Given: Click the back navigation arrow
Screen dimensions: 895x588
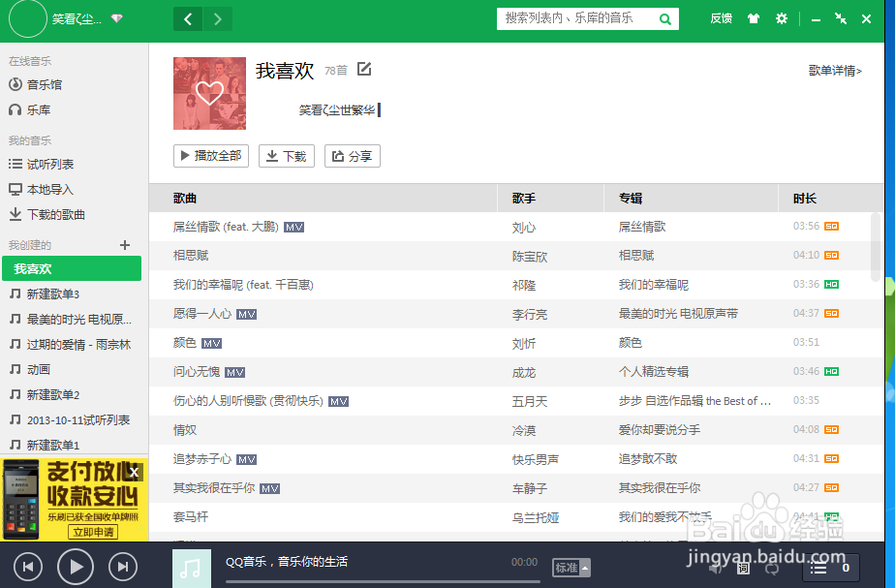Looking at the screenshot, I should point(187,17).
